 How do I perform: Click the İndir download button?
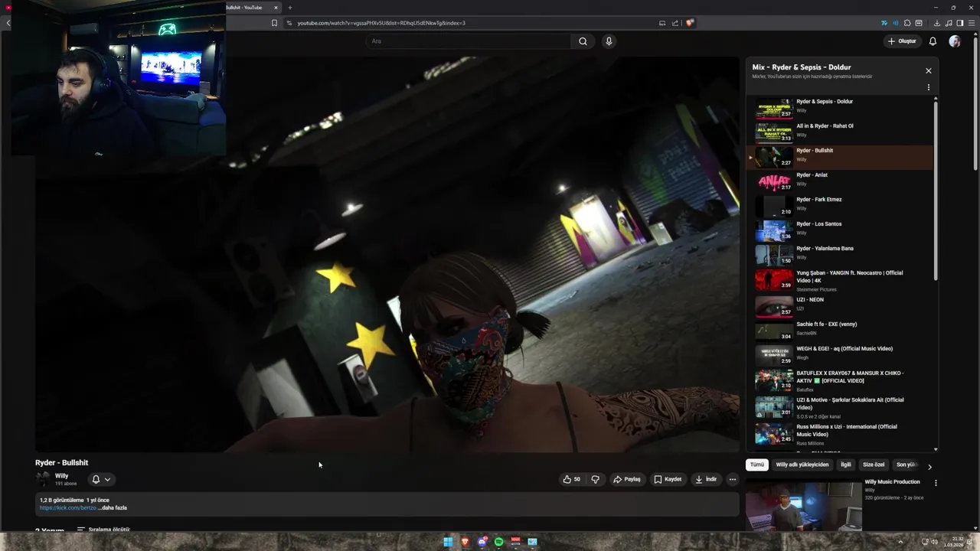click(705, 479)
